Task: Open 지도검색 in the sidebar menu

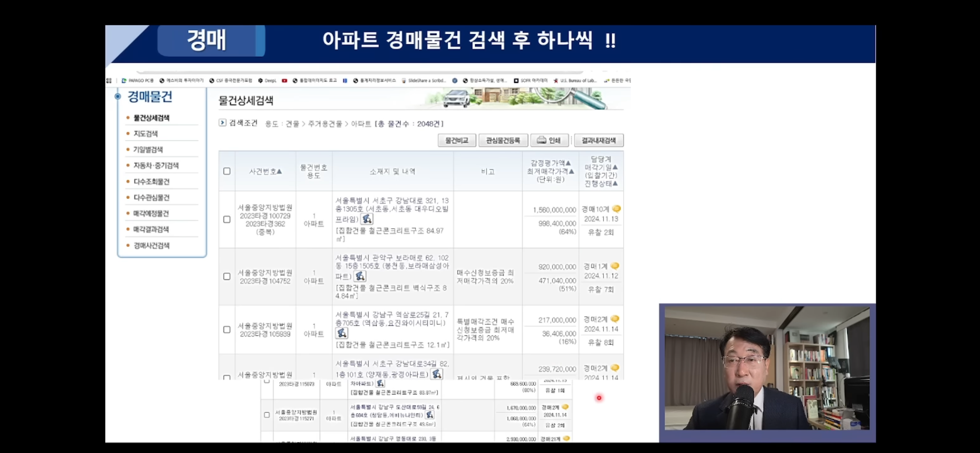Action: 145,134
